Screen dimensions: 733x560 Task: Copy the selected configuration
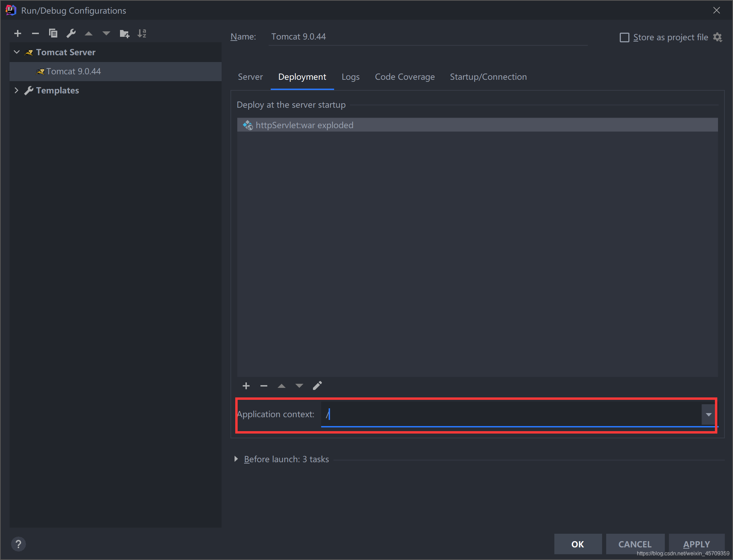[x=53, y=33]
